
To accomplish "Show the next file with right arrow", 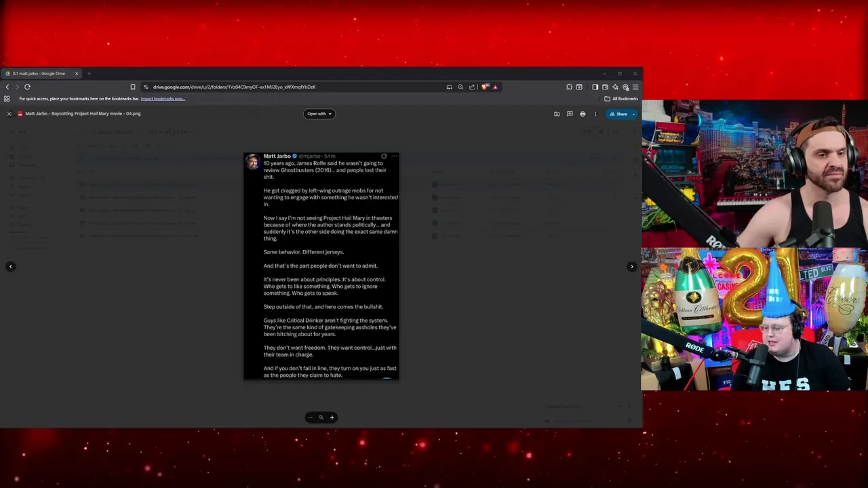I will [632, 266].
